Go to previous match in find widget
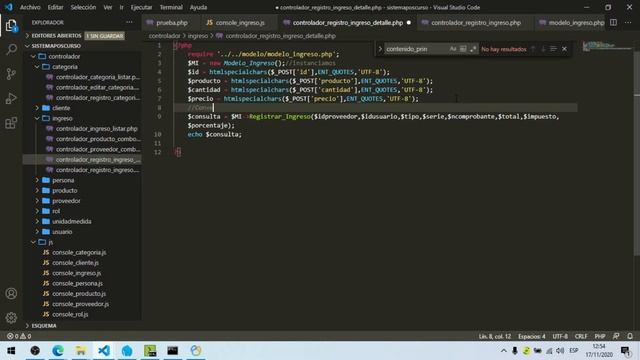The height and width of the screenshot is (360, 640). (x=533, y=49)
